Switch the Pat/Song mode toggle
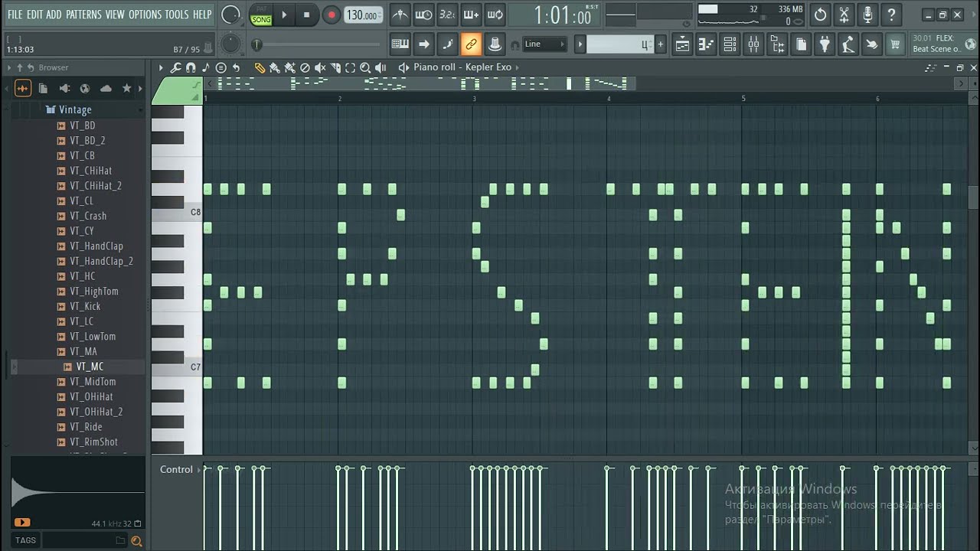This screenshot has width=980, height=551. (x=261, y=15)
